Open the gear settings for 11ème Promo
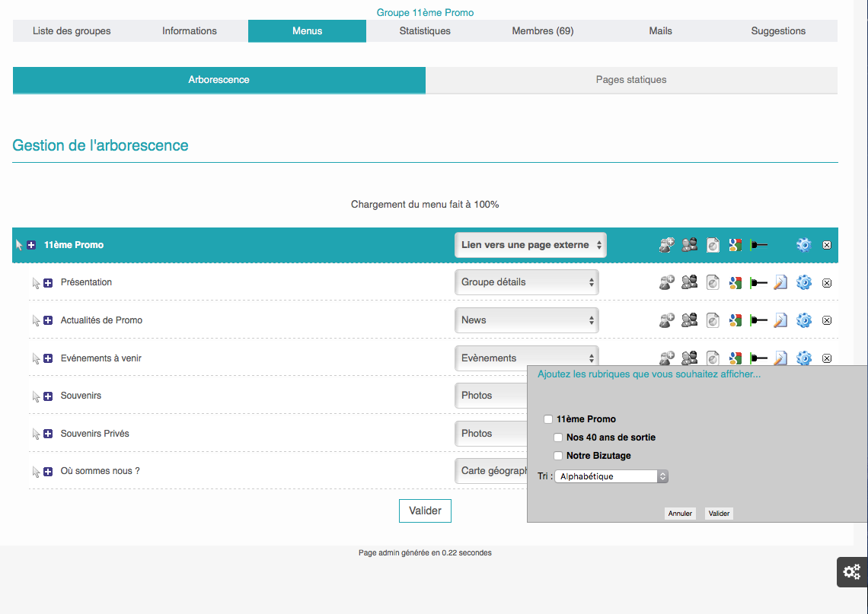This screenshot has height=614, width=868. tap(804, 245)
